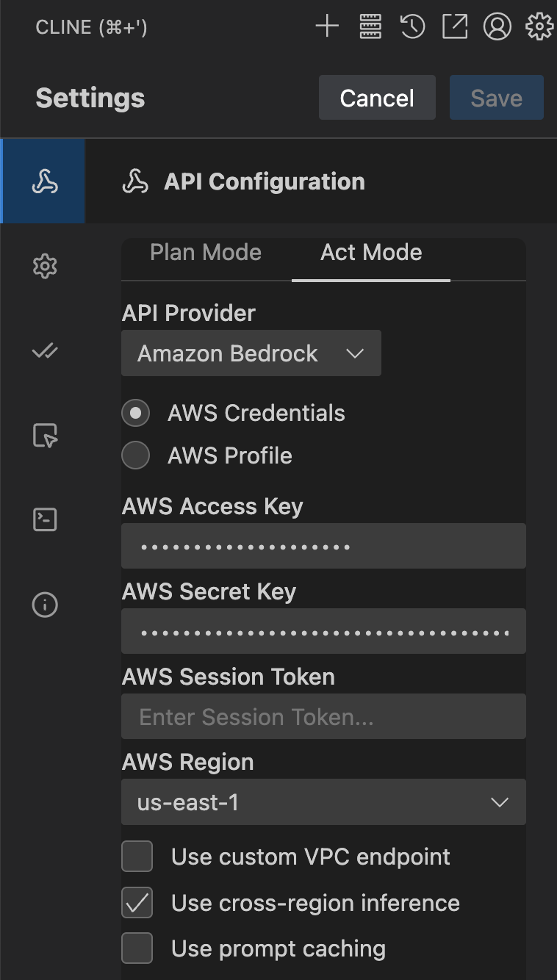Open task history clock icon

(x=412, y=27)
